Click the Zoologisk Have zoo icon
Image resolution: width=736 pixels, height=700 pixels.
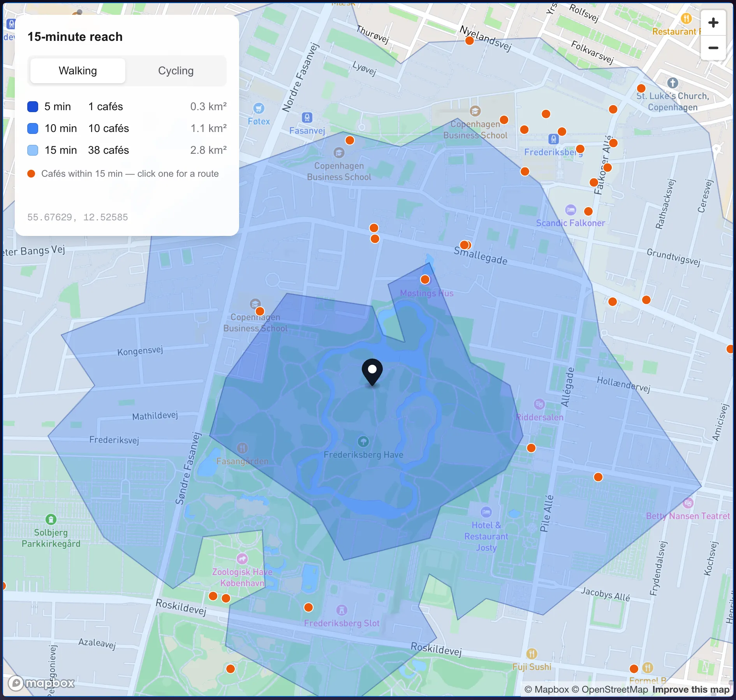click(242, 559)
